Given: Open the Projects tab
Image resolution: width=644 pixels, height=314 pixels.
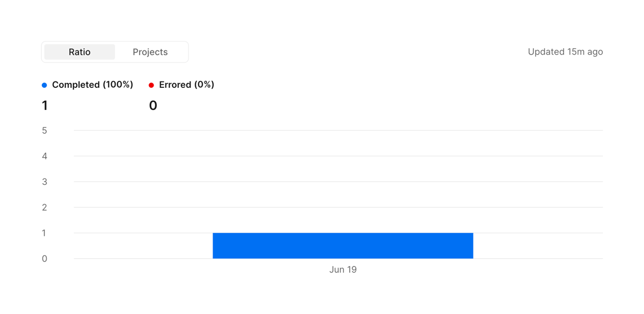Looking at the screenshot, I should coord(150,52).
